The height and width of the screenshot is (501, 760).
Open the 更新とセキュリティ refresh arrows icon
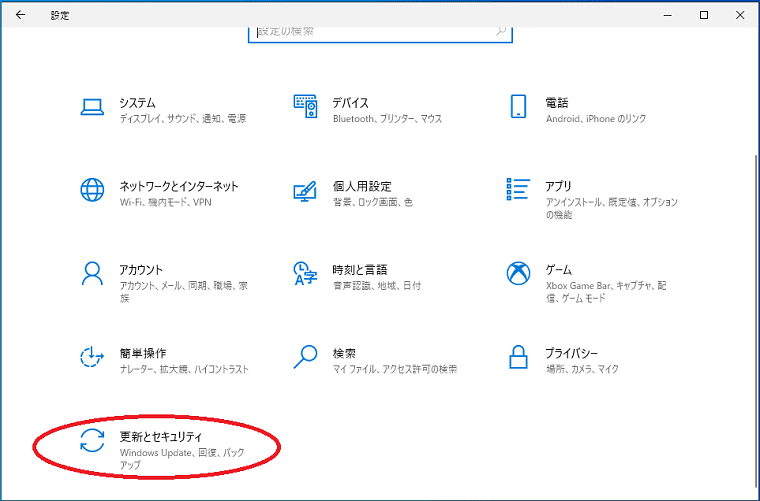[92, 440]
